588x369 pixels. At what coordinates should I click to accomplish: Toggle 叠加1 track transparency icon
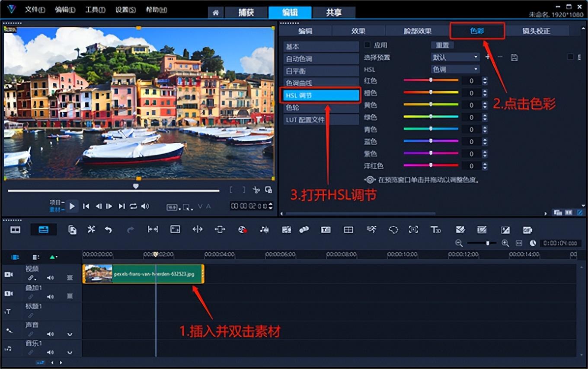click(70, 297)
